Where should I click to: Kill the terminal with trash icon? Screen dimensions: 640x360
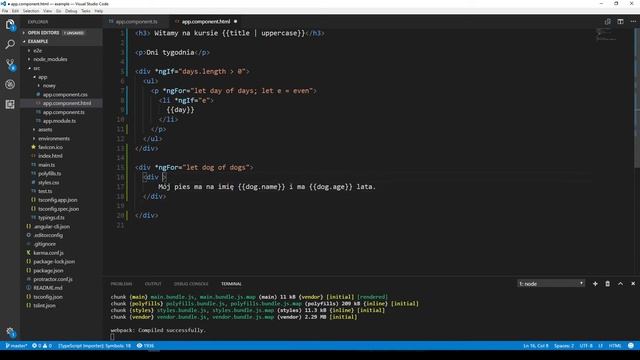[x=607, y=284]
